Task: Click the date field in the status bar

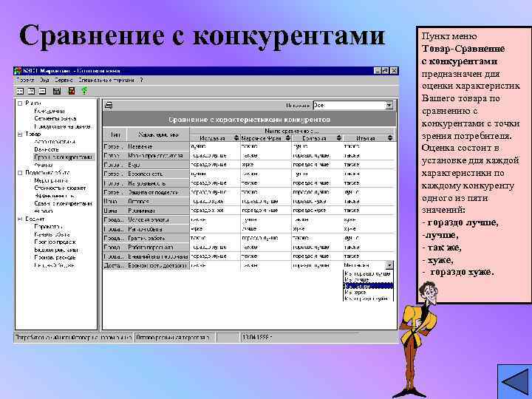Action: (301, 338)
